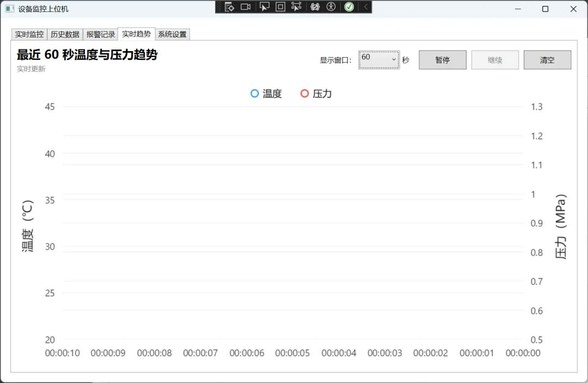Click the 45 temperature axis value
Screen dimensions: 588x383
pos(50,107)
